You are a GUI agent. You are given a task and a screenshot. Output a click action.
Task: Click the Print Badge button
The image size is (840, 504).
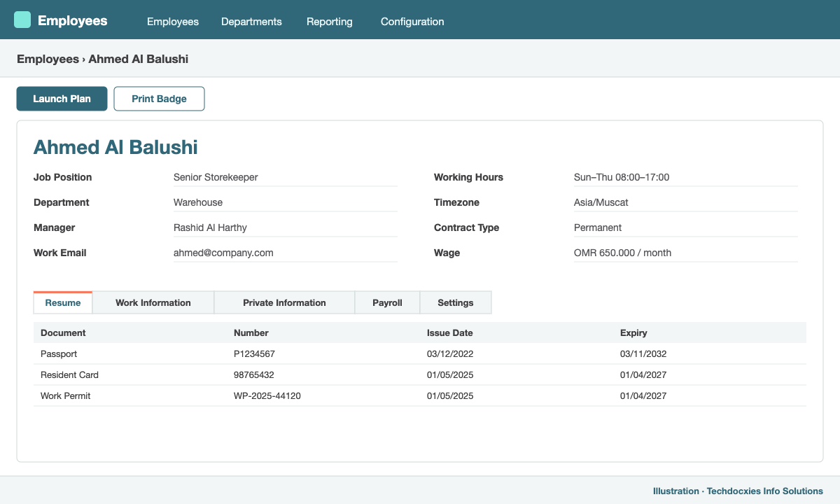(x=159, y=99)
